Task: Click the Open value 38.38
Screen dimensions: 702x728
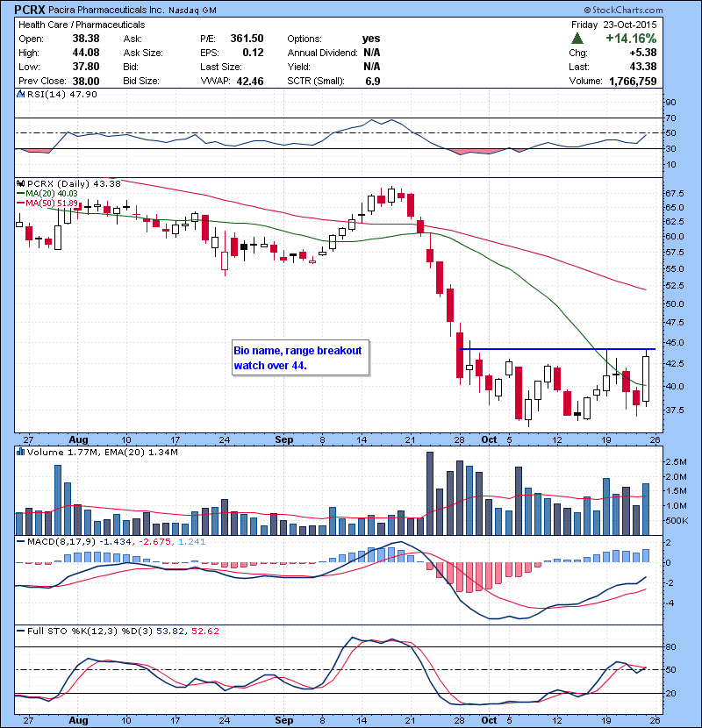Action: pyautogui.click(x=86, y=39)
